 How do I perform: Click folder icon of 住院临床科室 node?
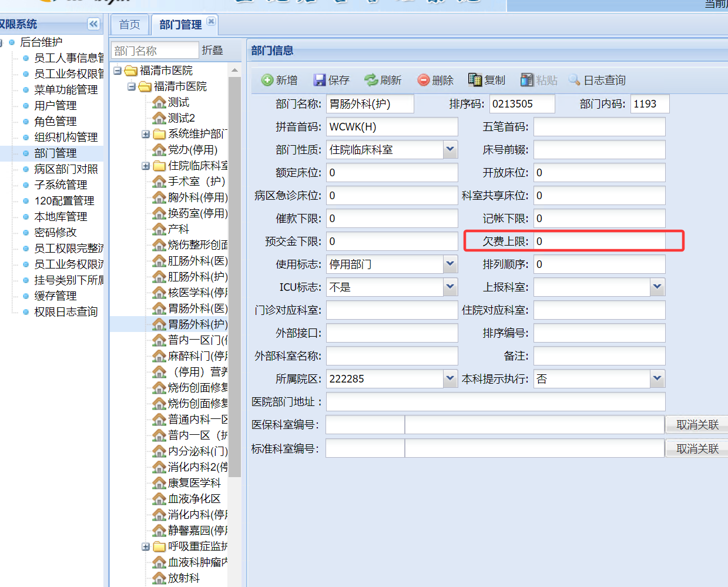pos(159,166)
